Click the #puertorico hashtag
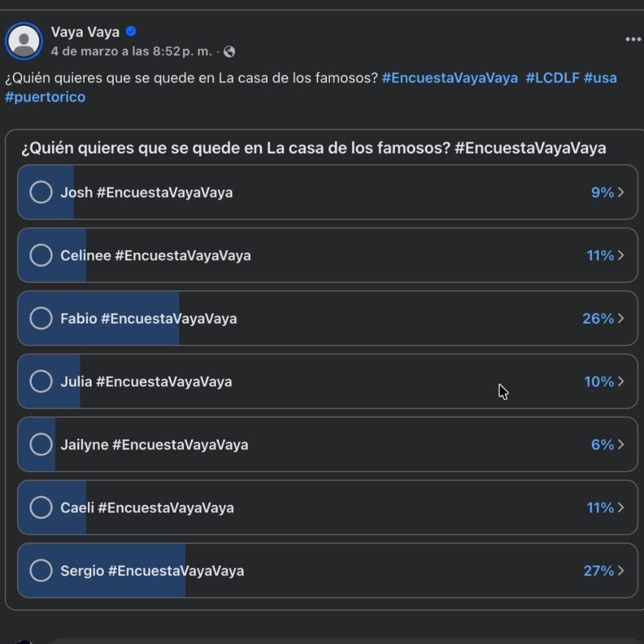The height and width of the screenshot is (644, 644). (x=45, y=97)
